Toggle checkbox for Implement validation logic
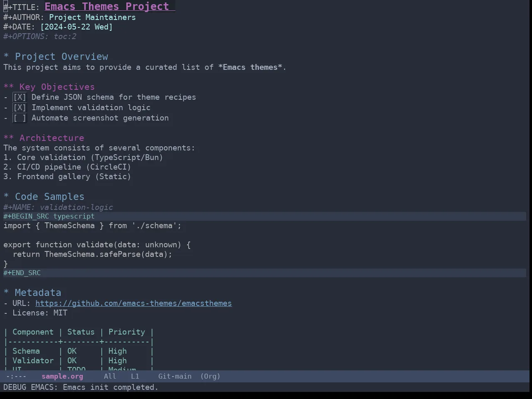The width and height of the screenshot is (532, 399). pyautogui.click(x=20, y=108)
